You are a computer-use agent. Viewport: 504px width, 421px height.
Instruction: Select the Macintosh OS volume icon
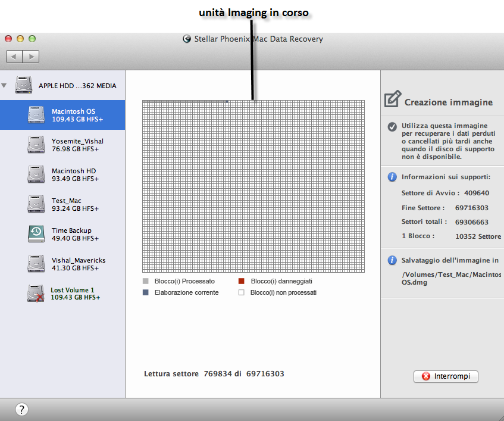pyautogui.click(x=36, y=114)
